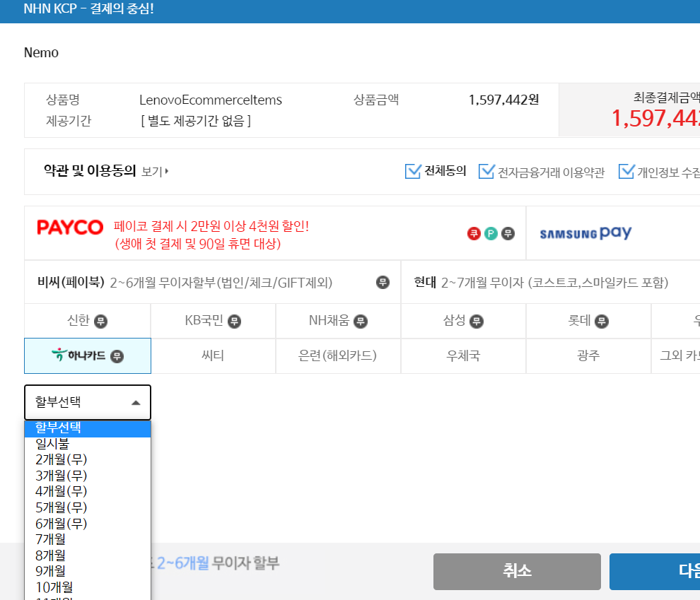Click [ 별도 제공기간 없음 ] text
This screenshot has width=700, height=600.
196,121
